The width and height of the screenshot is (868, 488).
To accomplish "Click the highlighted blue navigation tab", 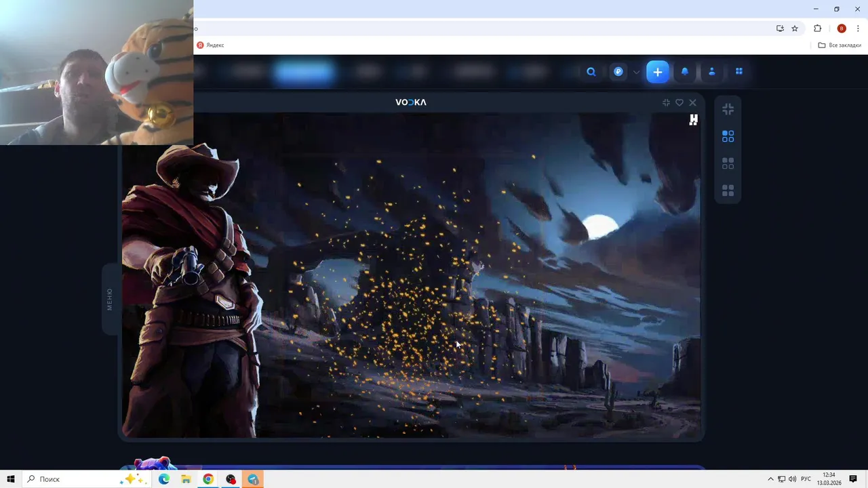I will (304, 72).
